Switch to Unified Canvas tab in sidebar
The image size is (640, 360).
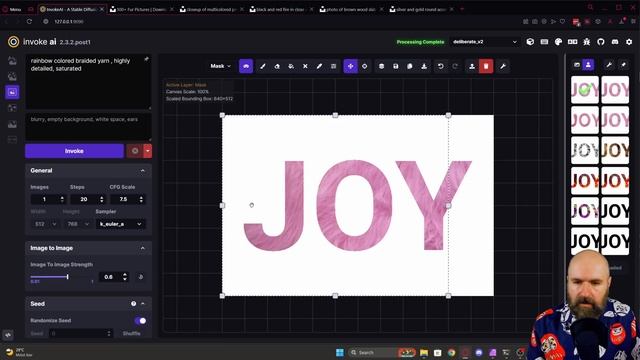[12, 92]
